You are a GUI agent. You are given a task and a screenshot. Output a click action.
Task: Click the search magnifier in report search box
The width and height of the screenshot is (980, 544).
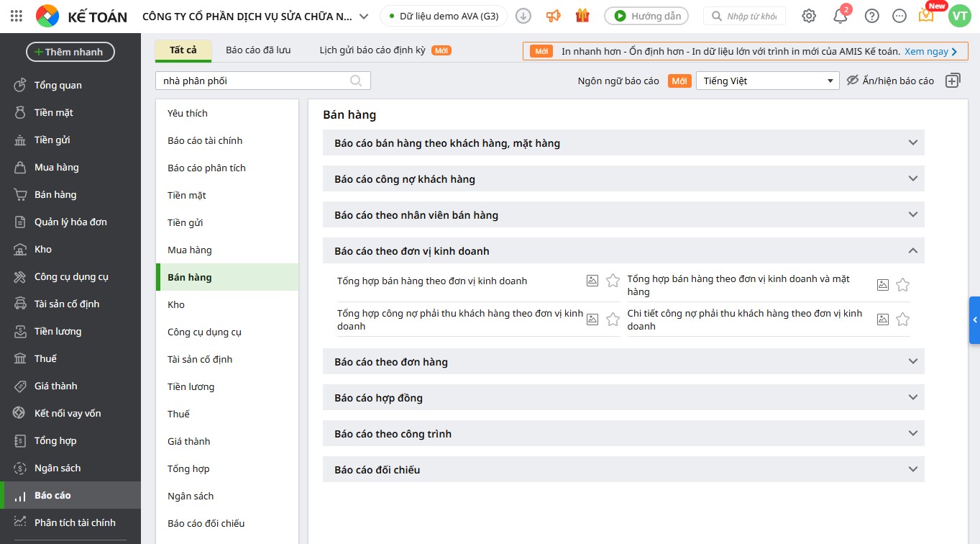(x=356, y=81)
